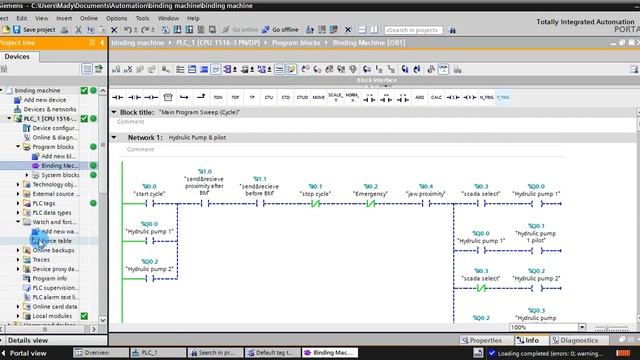Click the Save project button

(x=34, y=30)
